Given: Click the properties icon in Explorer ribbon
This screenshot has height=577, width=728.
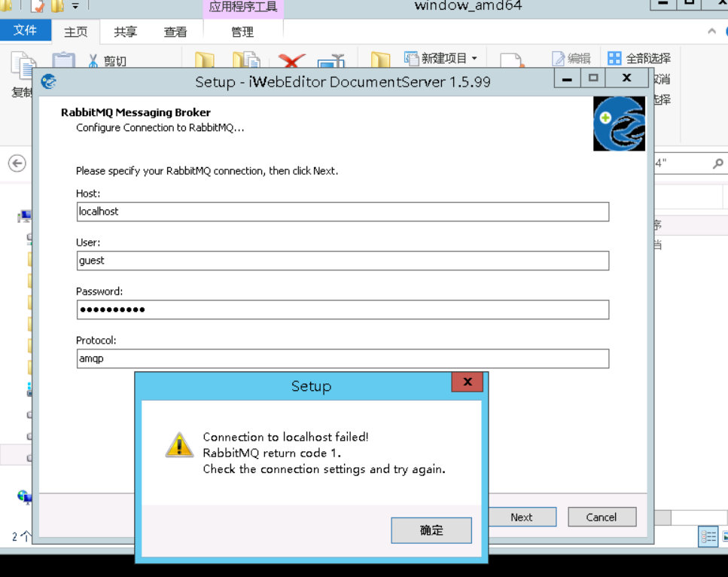Looking at the screenshot, I should pos(512,60).
